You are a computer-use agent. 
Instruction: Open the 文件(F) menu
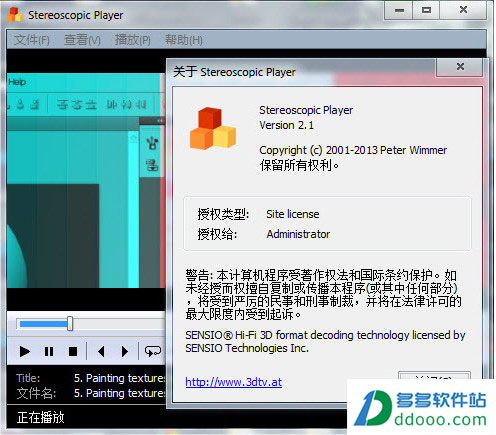(x=32, y=40)
